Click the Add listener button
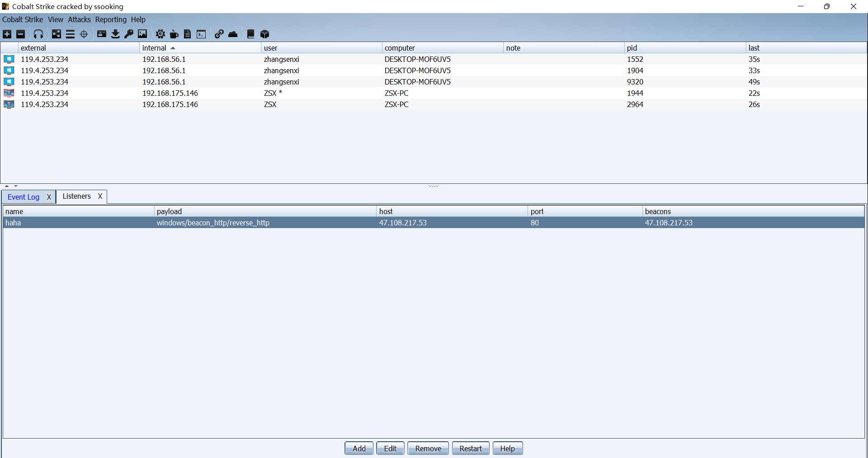 point(359,449)
